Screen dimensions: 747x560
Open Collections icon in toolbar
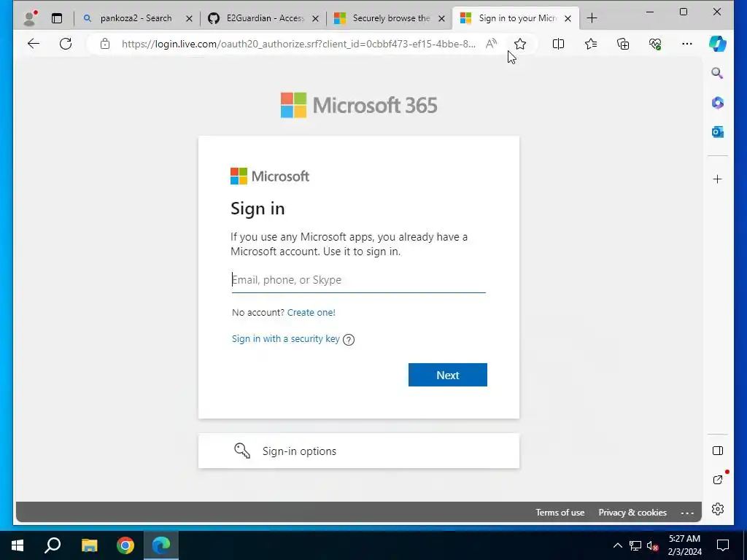point(623,44)
